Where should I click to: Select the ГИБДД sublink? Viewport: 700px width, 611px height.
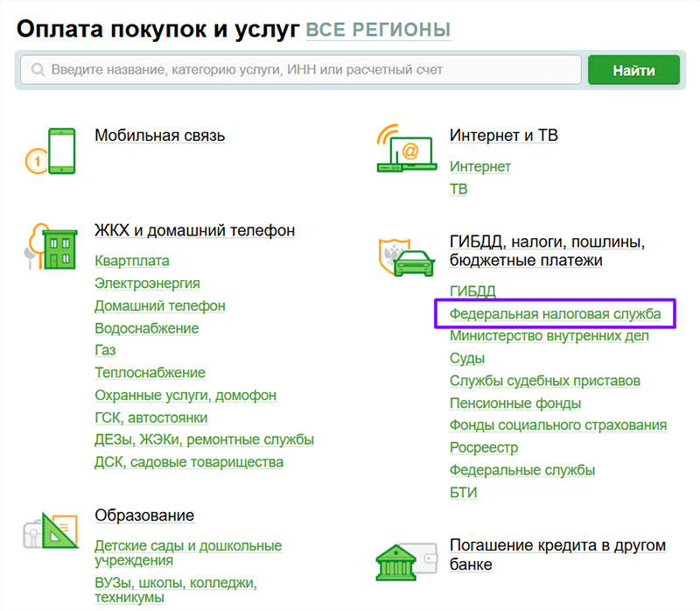(472, 291)
